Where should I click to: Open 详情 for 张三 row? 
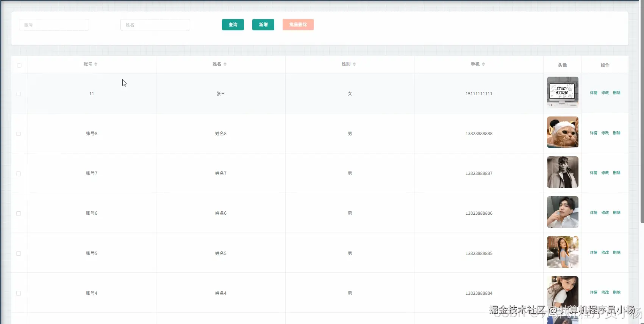coord(594,93)
